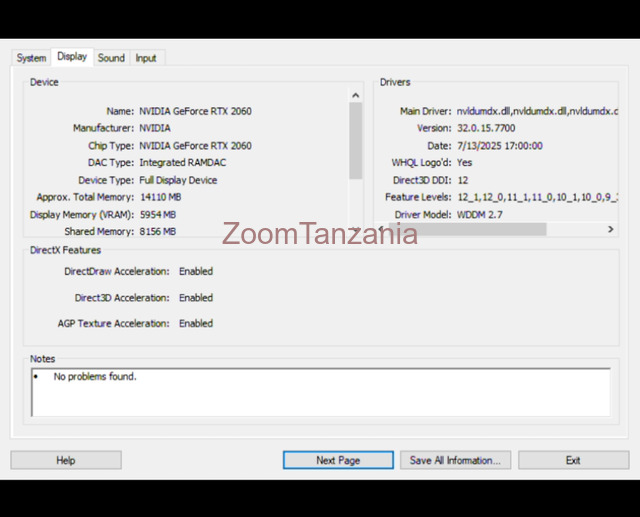Click the 'Approx. Total Memory:' label
Viewport: 640px width, 517px height.
[85, 197]
